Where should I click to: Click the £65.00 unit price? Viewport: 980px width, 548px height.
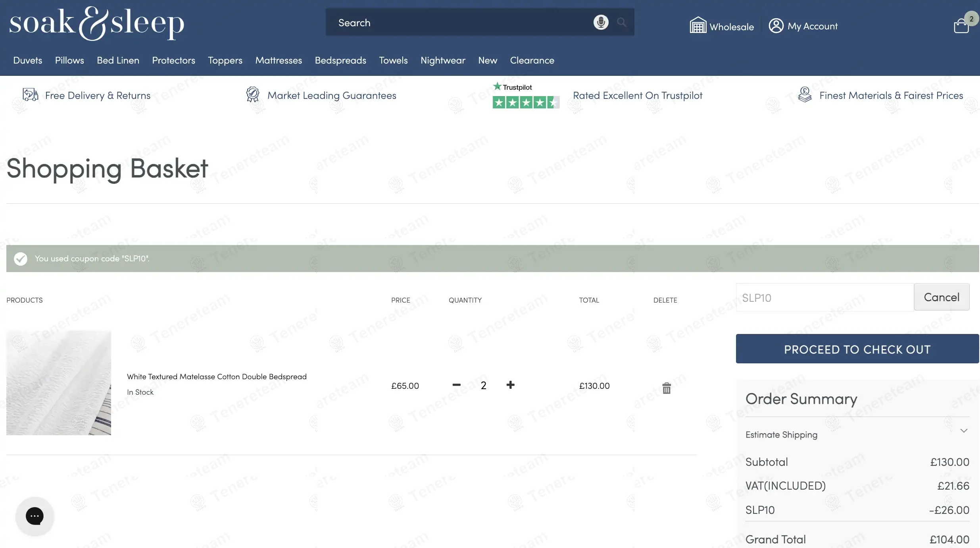[405, 386]
